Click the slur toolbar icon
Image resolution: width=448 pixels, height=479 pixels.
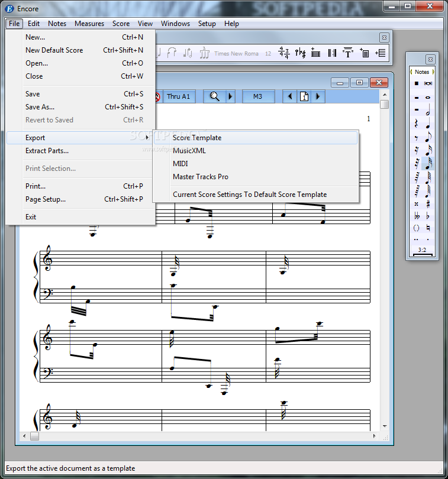172,53
